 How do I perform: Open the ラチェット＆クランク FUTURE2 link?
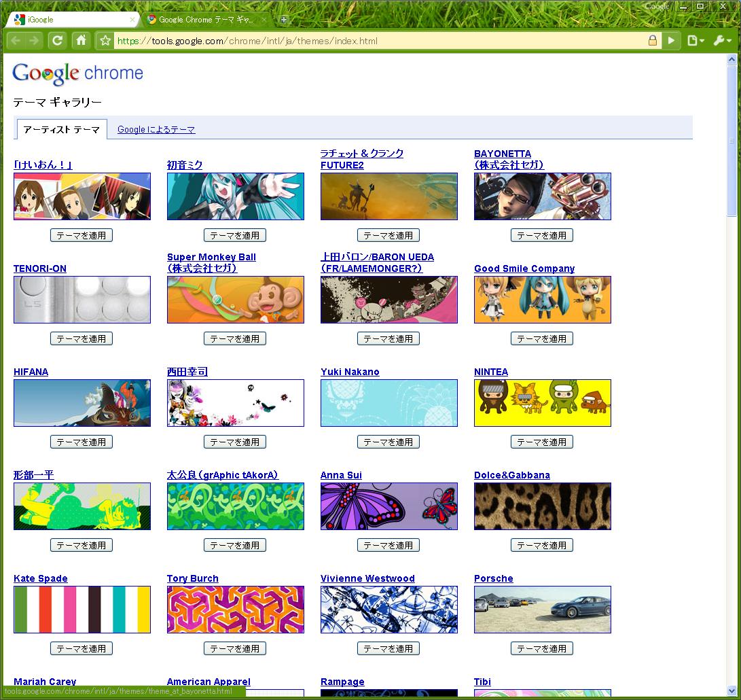362,159
